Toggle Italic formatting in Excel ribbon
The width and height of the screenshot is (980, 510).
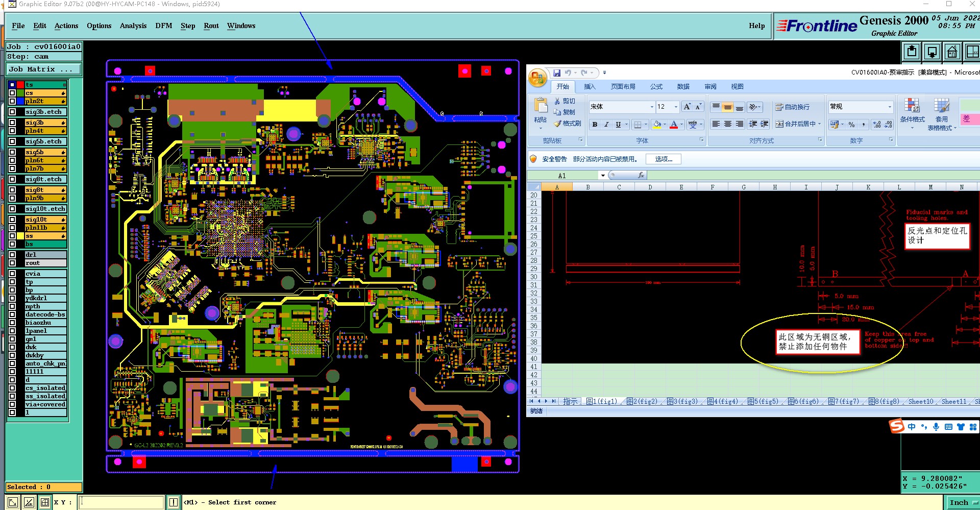(606, 124)
